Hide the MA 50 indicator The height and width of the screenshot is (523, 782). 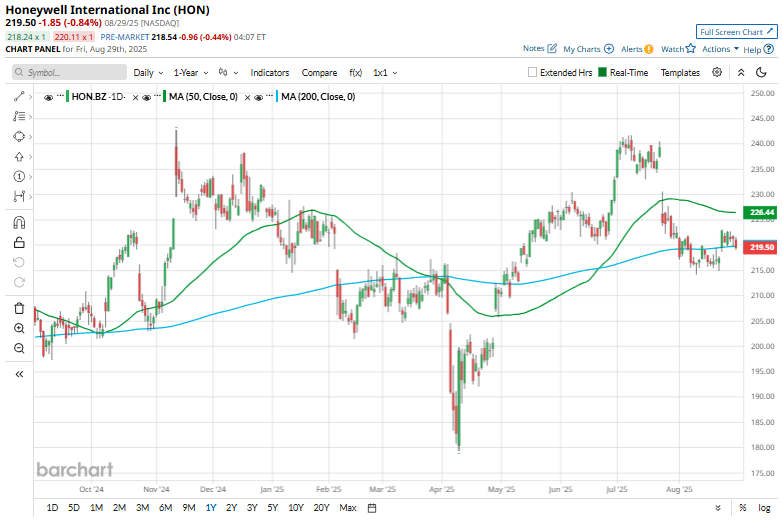pyautogui.click(x=147, y=97)
